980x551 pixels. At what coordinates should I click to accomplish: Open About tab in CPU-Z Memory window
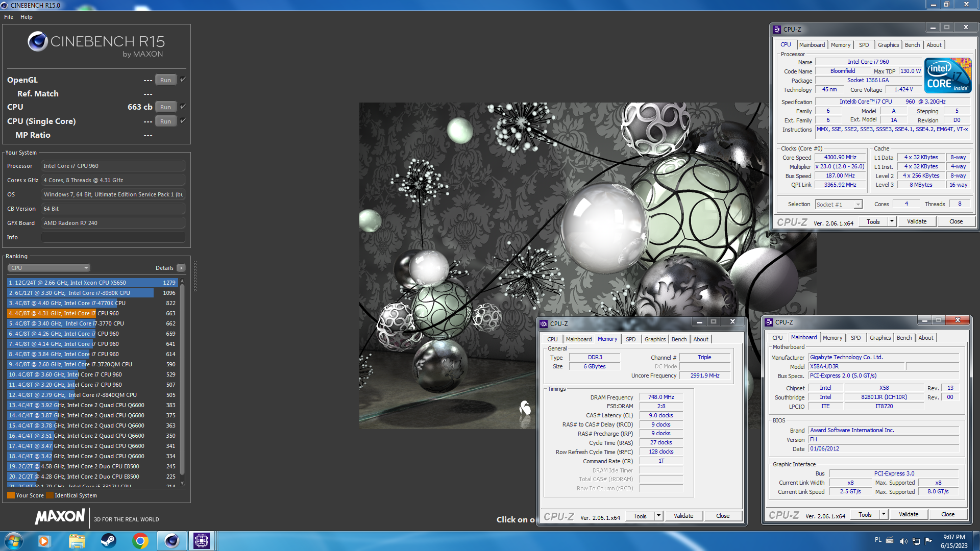[700, 339]
